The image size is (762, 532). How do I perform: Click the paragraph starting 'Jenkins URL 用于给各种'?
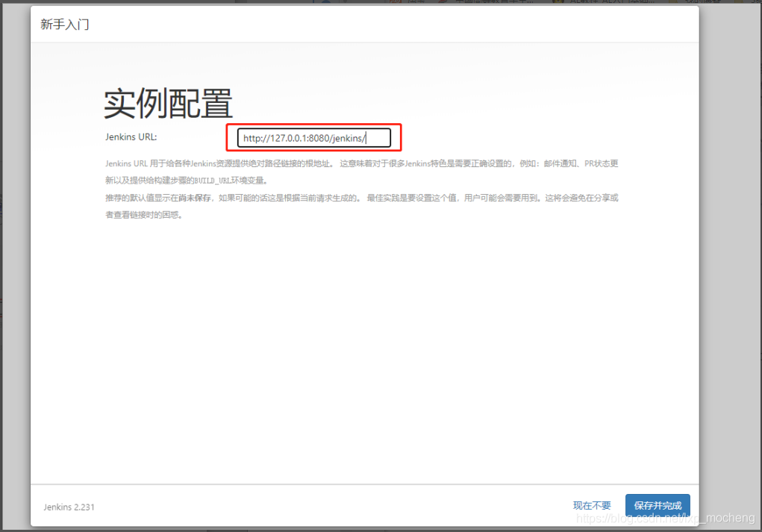361,172
